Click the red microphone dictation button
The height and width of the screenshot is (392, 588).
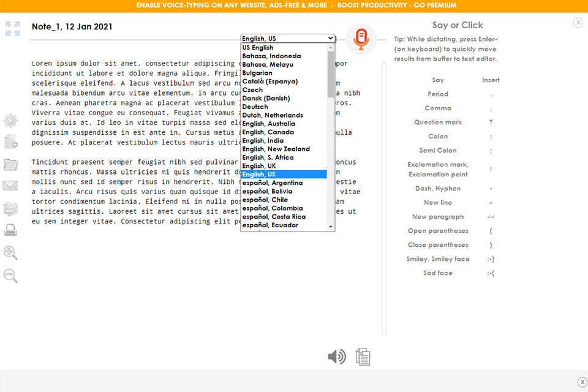tap(361, 39)
